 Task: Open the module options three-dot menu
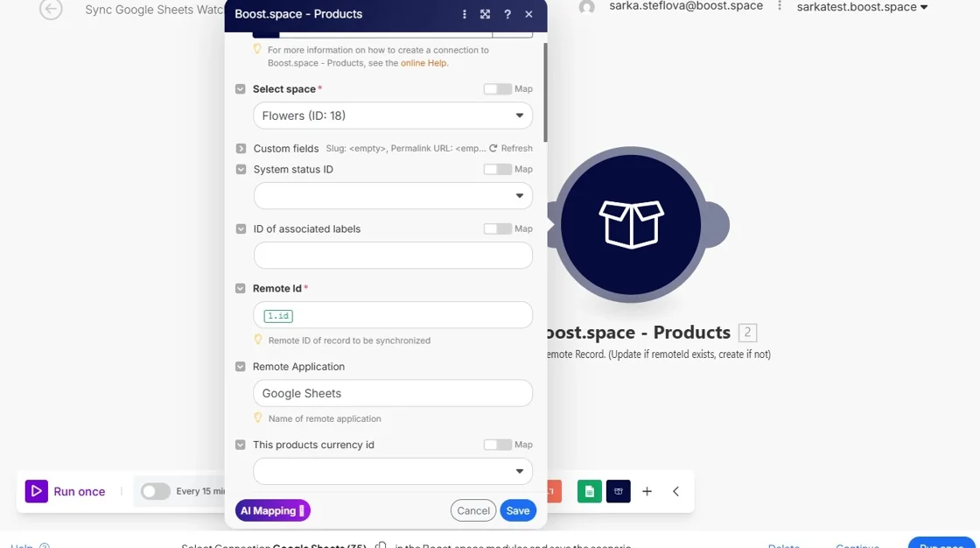[x=464, y=14]
